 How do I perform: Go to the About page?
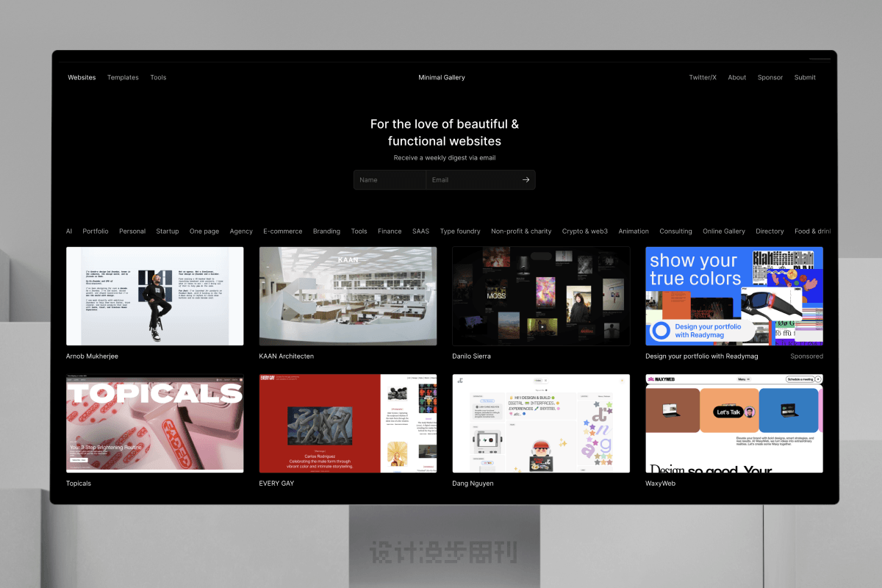[x=736, y=77]
